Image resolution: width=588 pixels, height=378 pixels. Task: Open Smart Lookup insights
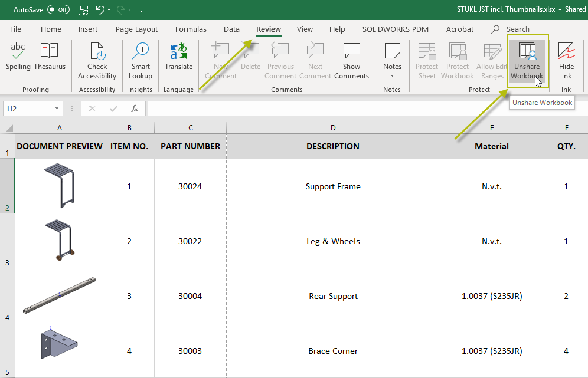tap(141, 61)
